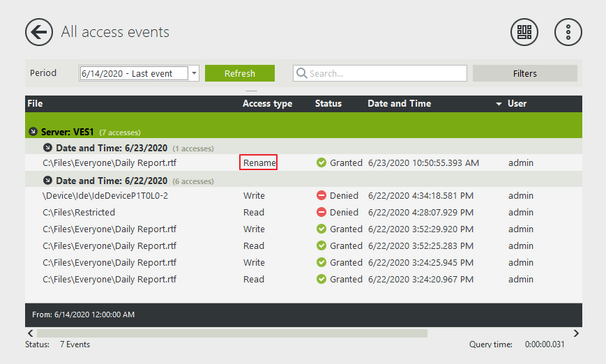The width and height of the screenshot is (606, 364).
Task: Click the red Denied icon for IdeDeviceP1T0L0-2
Action: tap(321, 196)
